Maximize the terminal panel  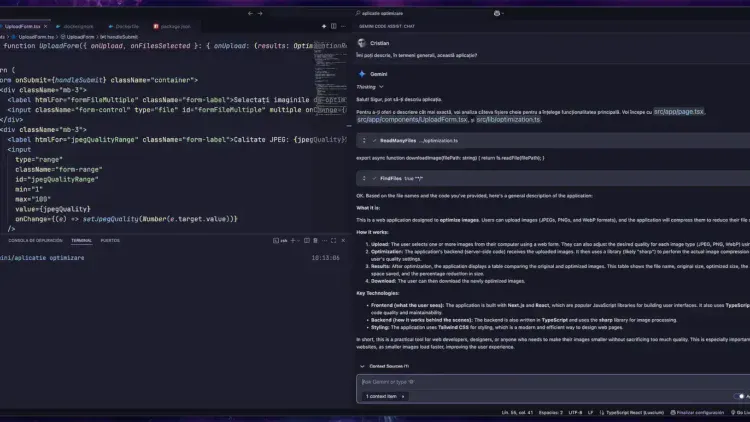click(x=333, y=241)
